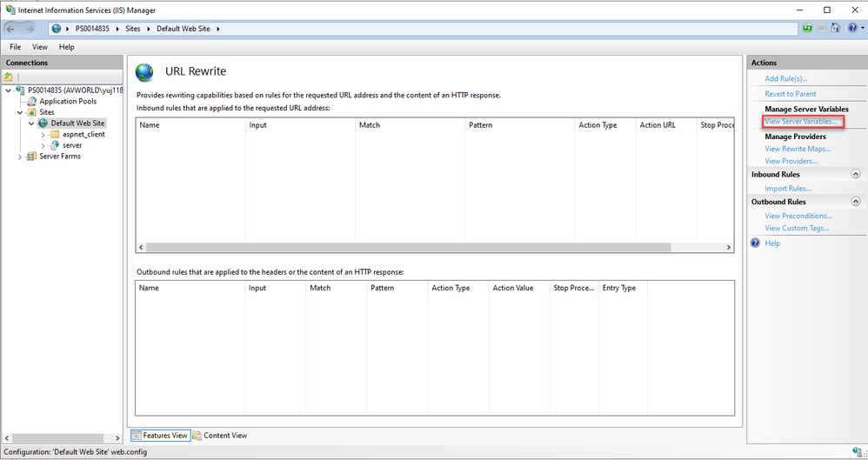Click the home icon in address bar
This screenshot has width=868, height=460.
(836, 28)
